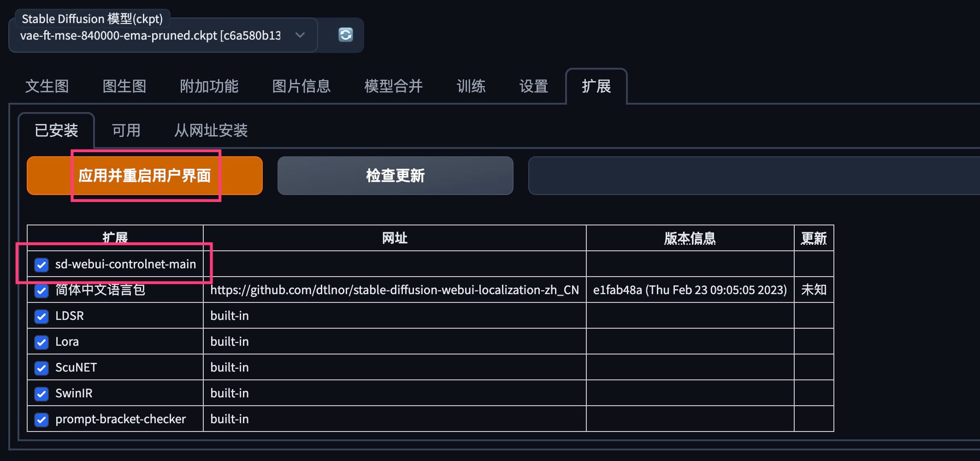The width and height of the screenshot is (980, 461).
Task: Click 应用并重启用户界面 button
Action: [145, 176]
